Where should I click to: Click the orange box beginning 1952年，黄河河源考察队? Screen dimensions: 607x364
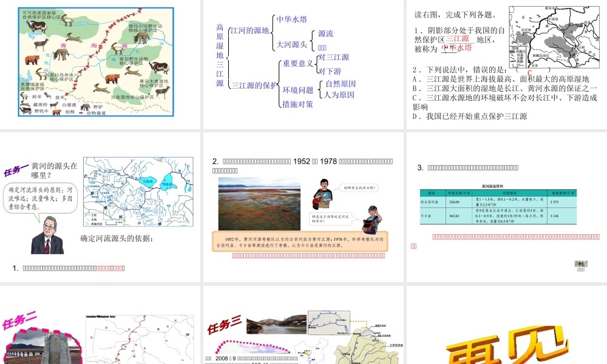(300, 242)
